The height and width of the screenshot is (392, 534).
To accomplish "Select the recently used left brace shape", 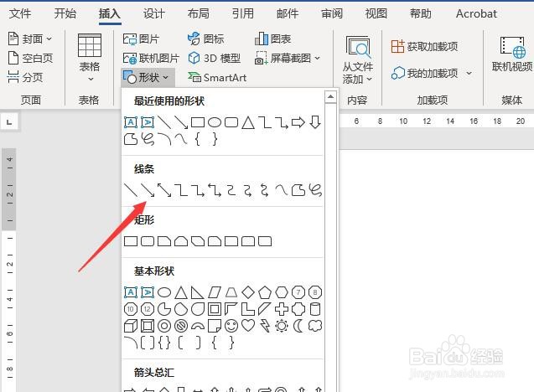I will pos(198,139).
